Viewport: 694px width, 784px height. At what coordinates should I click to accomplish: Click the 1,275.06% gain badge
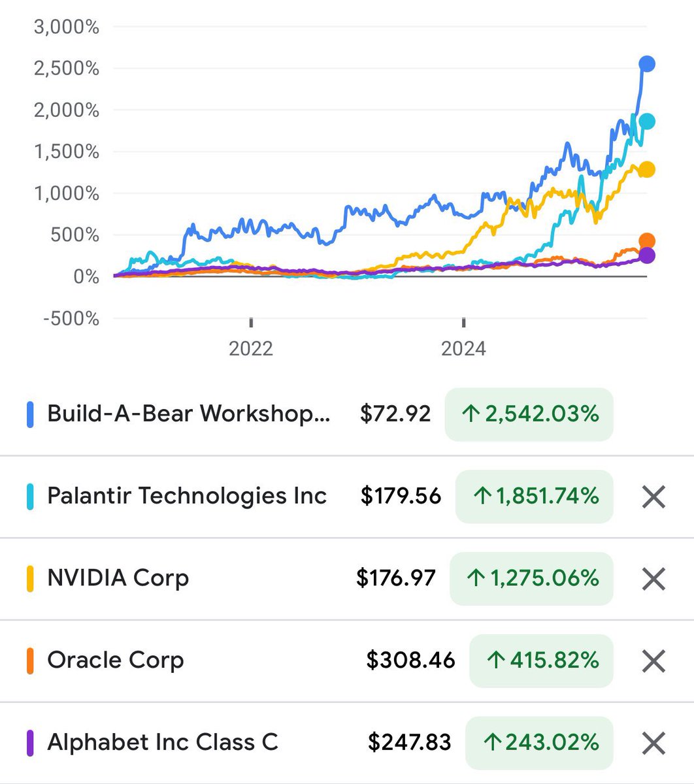532,579
